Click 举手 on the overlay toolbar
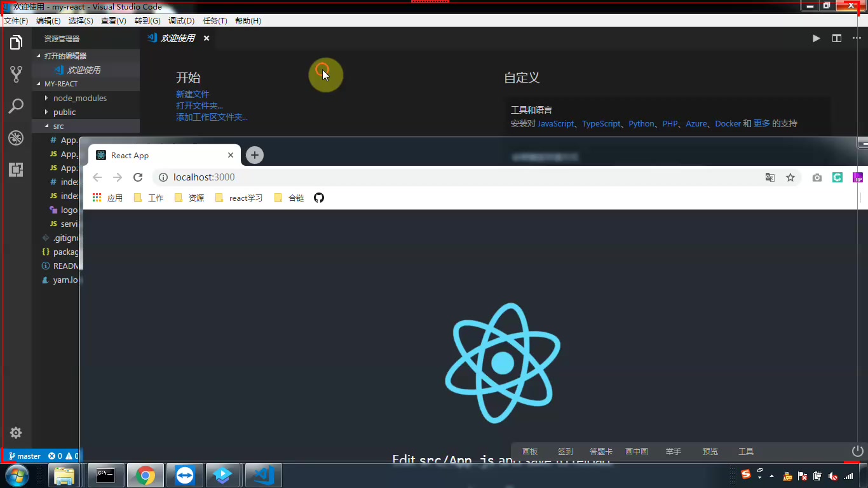The image size is (868, 488). click(674, 452)
